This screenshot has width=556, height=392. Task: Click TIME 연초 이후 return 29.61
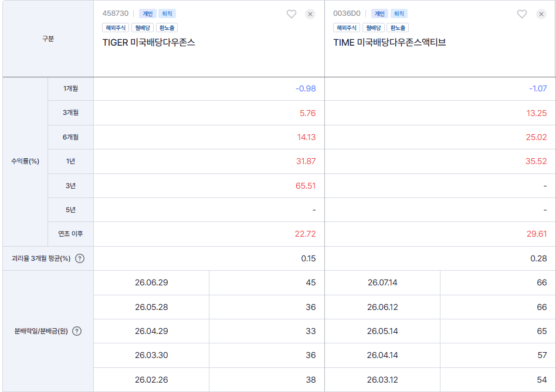coord(537,234)
